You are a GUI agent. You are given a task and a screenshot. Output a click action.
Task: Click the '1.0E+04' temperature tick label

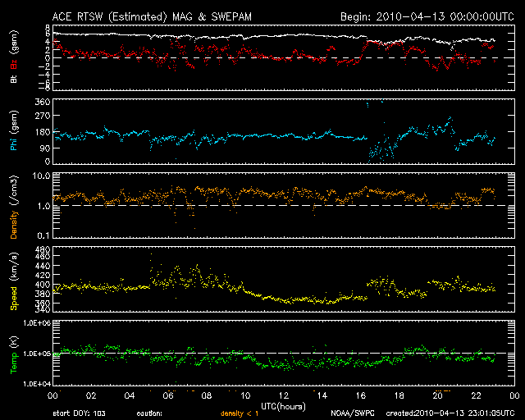(37, 384)
